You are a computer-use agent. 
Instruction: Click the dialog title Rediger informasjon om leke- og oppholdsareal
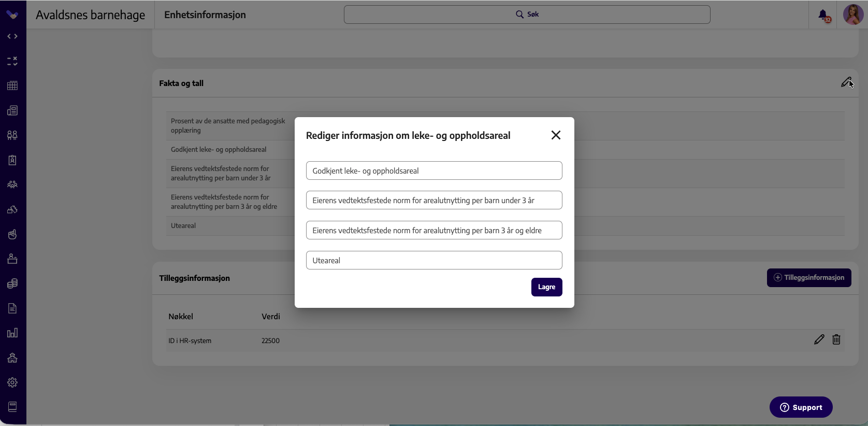pos(408,136)
